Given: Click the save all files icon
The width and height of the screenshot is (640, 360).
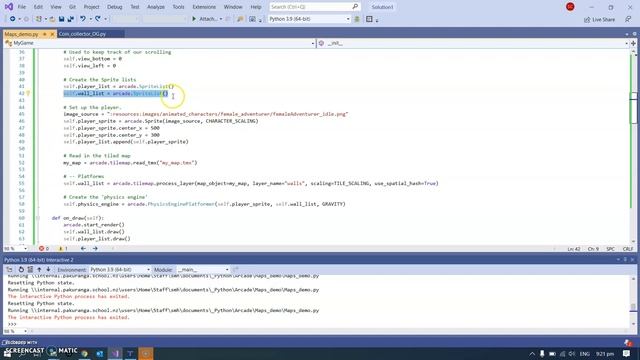Looking at the screenshot, I should [71, 19].
